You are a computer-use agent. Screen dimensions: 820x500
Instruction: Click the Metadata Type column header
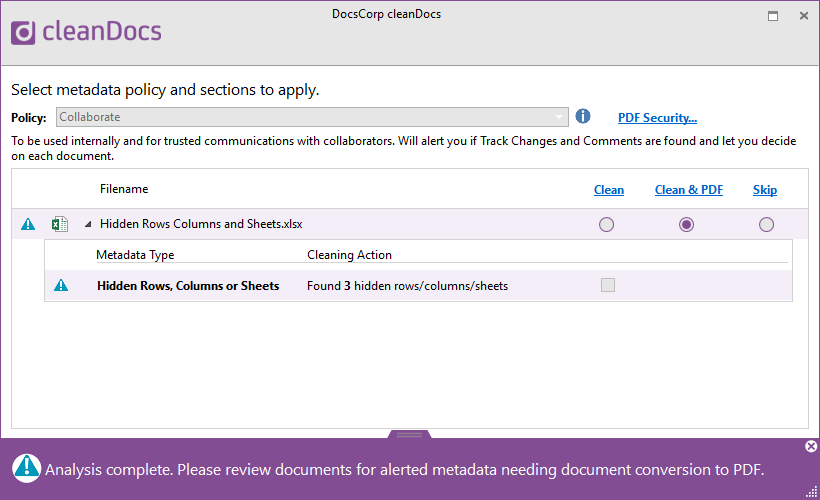pos(135,255)
